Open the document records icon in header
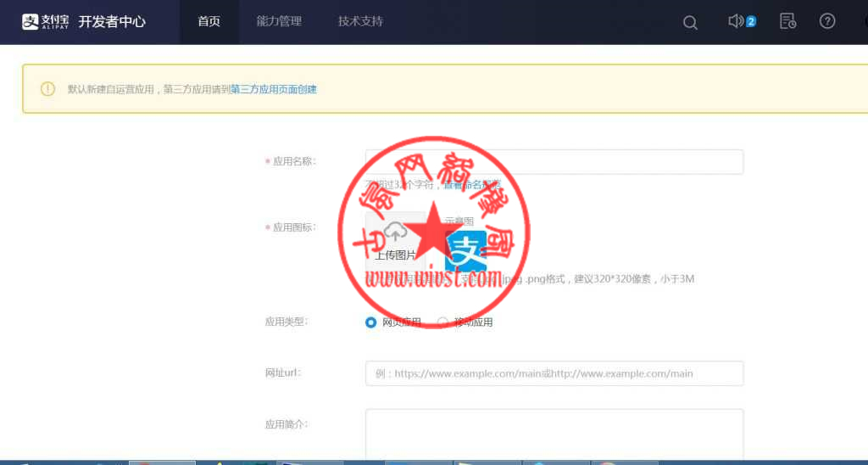868x465 pixels. 787,21
